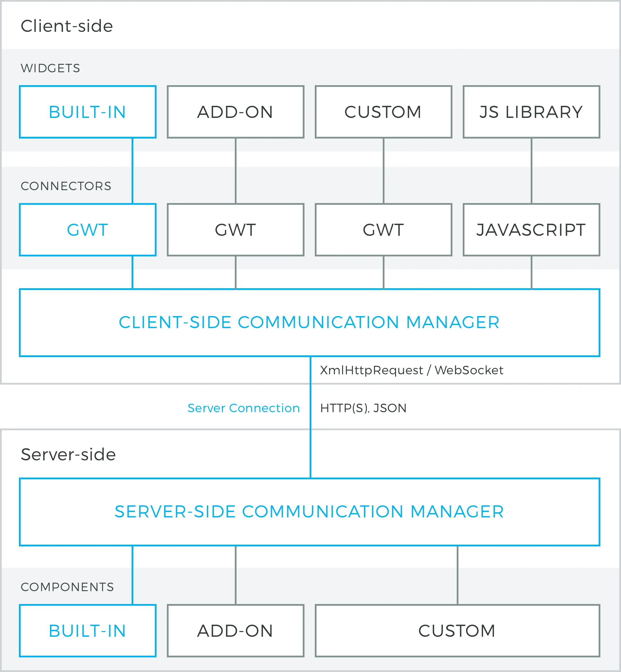Select the JAVASCRIPT connector box
Image resolution: width=621 pixels, height=672 pixels.
click(531, 230)
